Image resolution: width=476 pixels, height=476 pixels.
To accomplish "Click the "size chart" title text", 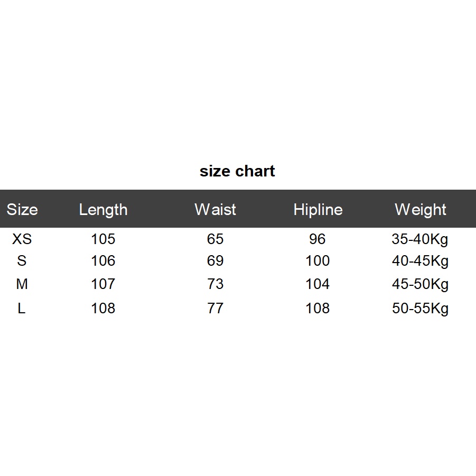I will pyautogui.click(x=237, y=171).
